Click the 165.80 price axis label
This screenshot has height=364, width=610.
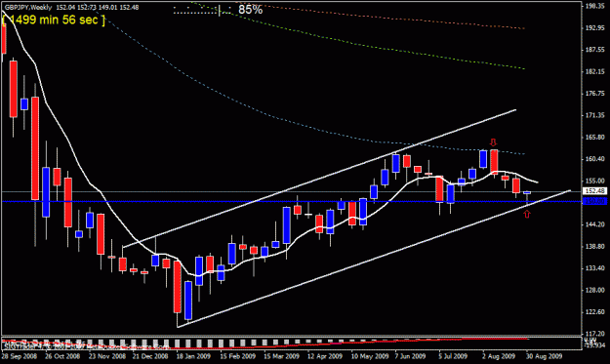(x=594, y=137)
